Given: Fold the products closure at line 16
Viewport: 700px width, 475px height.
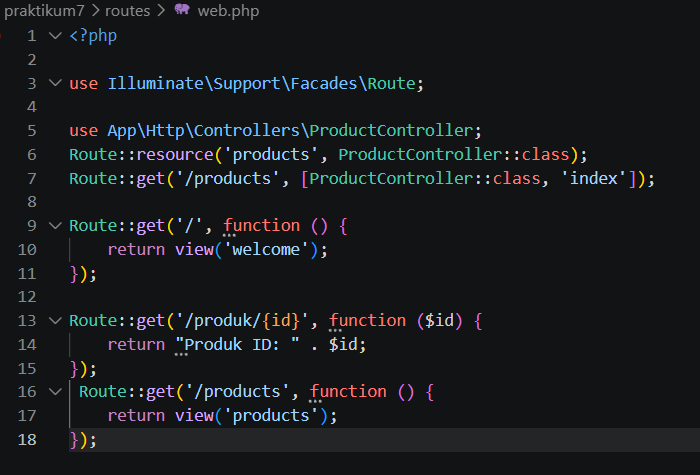Looking at the screenshot, I should (55, 392).
